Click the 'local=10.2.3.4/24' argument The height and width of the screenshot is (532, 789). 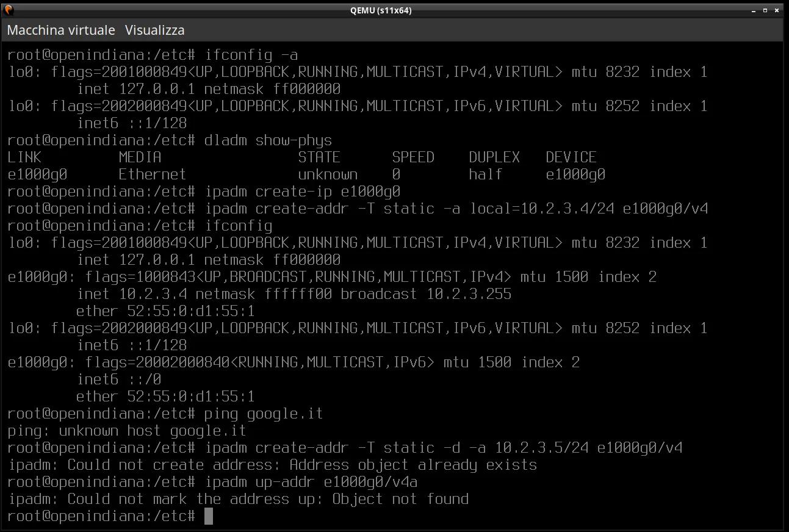point(542,209)
